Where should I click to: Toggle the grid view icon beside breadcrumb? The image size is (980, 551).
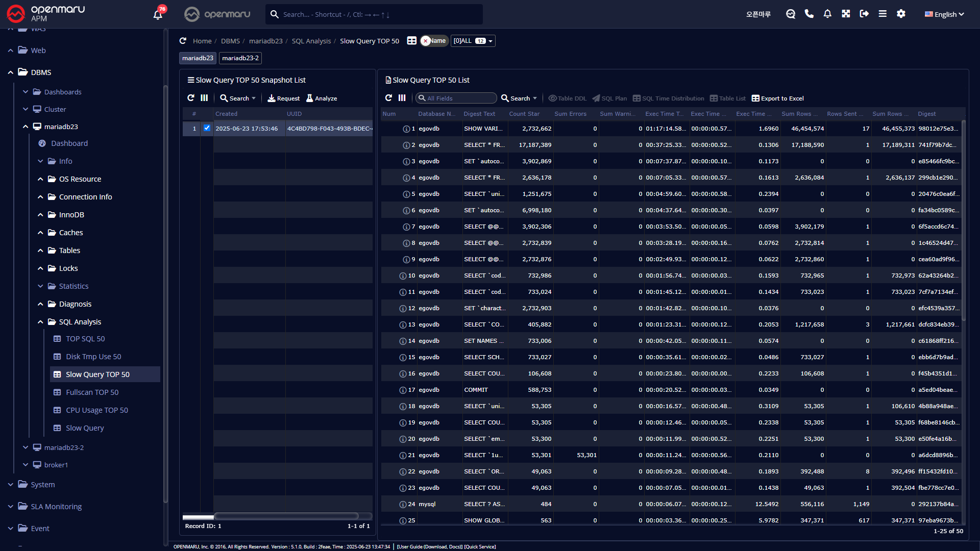click(x=411, y=41)
